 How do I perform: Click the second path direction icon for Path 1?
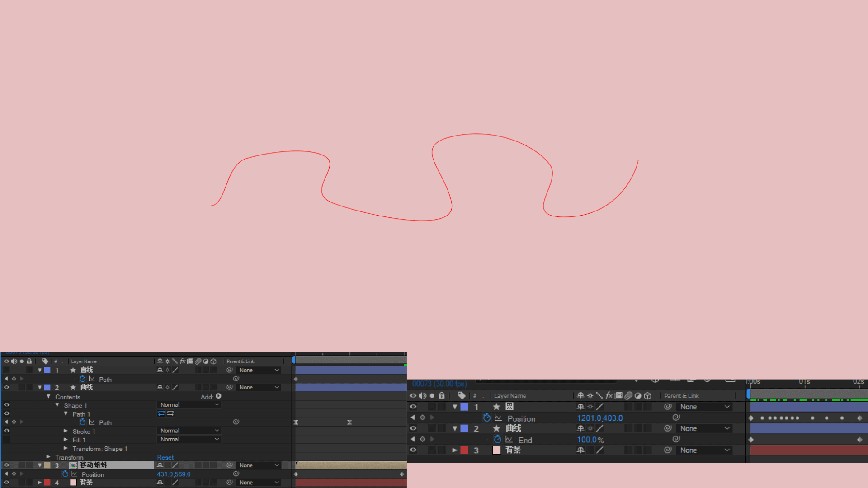170,413
